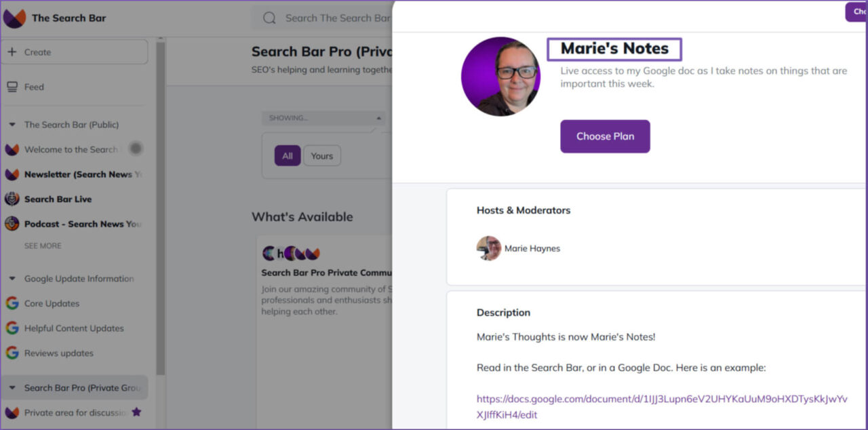868x430 pixels.
Task: Open Welcome to the Search Bar space
Action: click(71, 149)
